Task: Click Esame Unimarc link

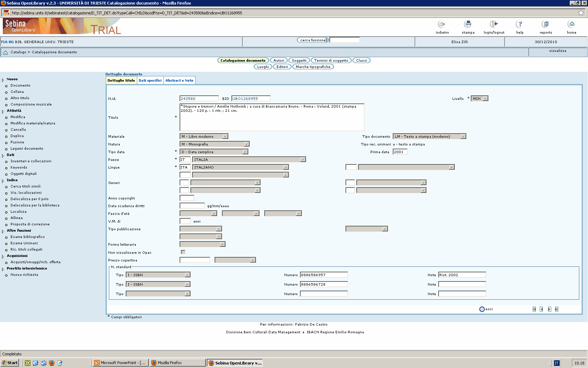Action: [x=24, y=243]
